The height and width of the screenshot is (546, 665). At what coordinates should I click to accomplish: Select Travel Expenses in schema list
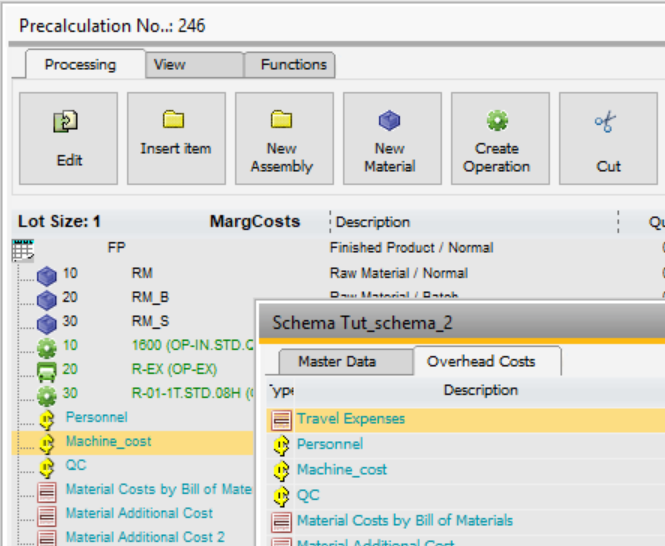[x=351, y=418]
